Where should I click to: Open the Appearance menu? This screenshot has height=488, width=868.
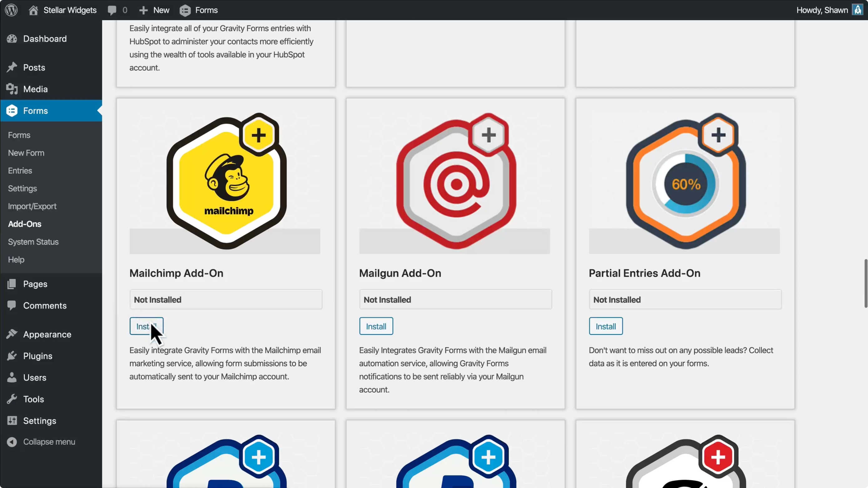(x=47, y=334)
